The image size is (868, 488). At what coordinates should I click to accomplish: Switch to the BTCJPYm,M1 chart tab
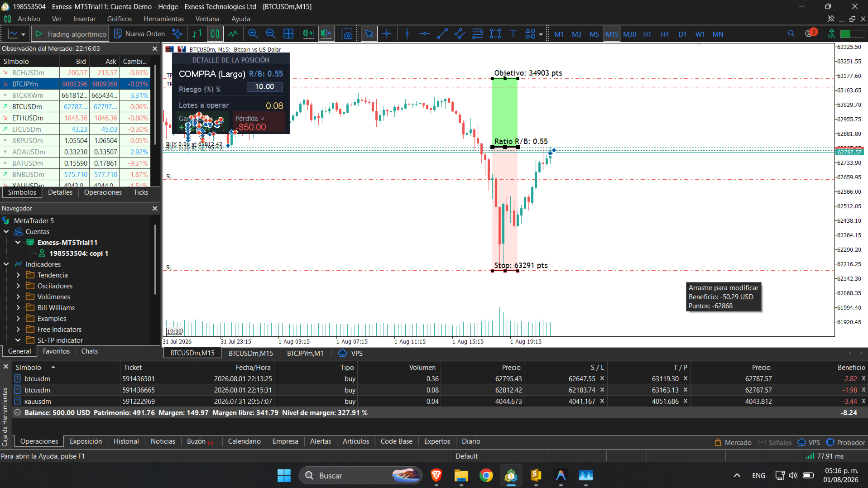[x=305, y=354]
